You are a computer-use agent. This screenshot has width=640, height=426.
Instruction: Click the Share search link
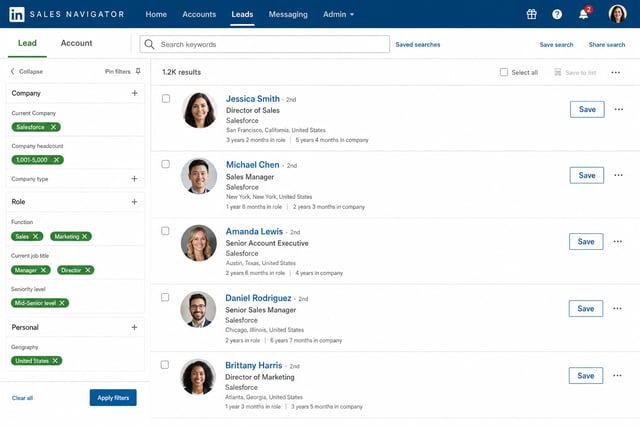pyautogui.click(x=607, y=44)
